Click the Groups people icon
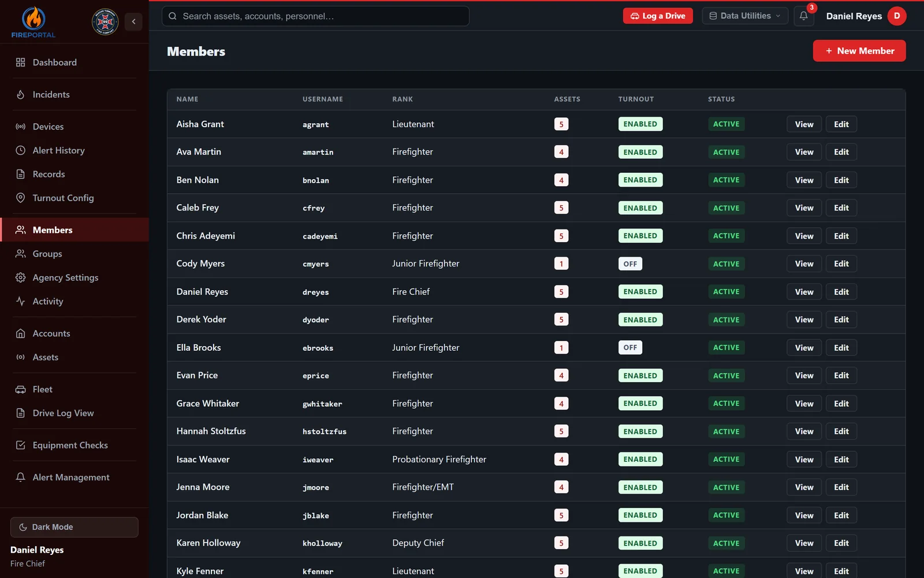The width and height of the screenshot is (924, 578). tap(21, 254)
